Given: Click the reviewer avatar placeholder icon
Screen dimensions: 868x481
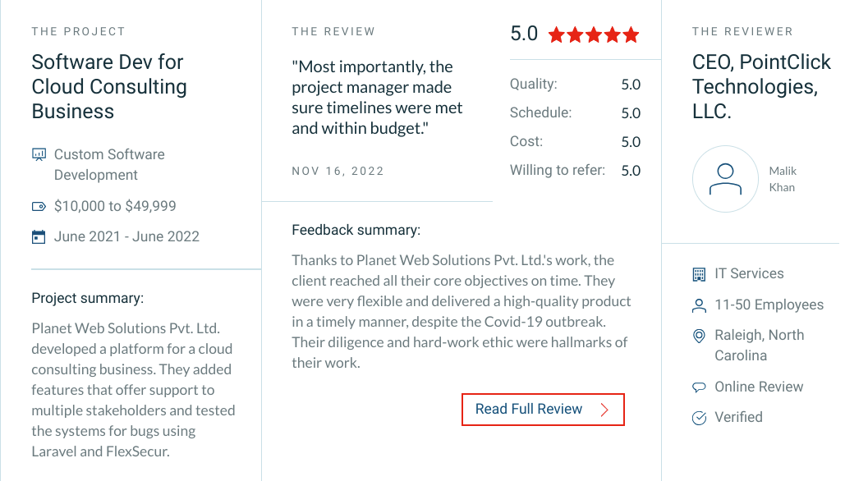Looking at the screenshot, I should pyautogui.click(x=725, y=179).
